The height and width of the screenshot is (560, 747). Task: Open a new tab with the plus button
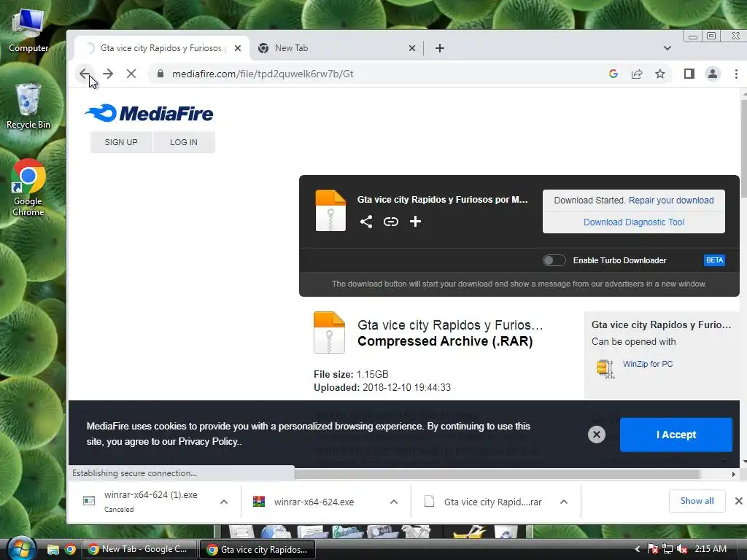coord(440,48)
